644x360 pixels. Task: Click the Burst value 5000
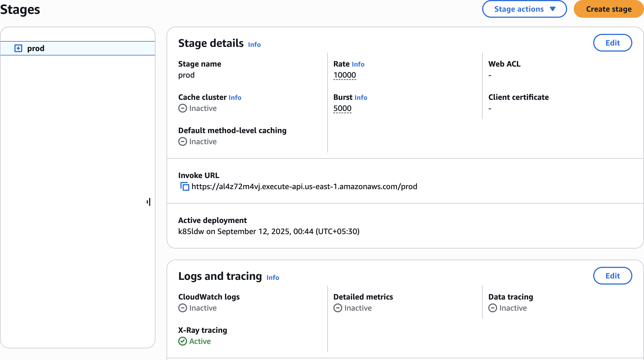click(x=342, y=108)
